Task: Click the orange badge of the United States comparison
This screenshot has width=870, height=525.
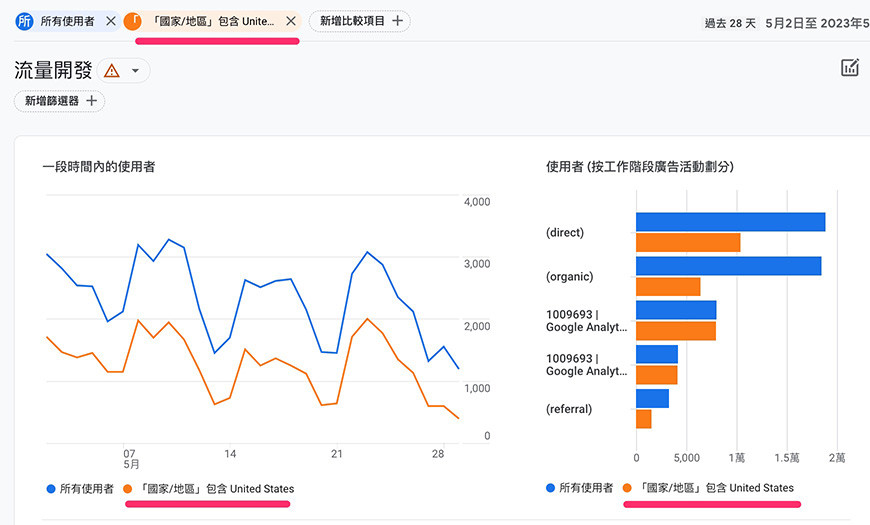Action: point(133,21)
